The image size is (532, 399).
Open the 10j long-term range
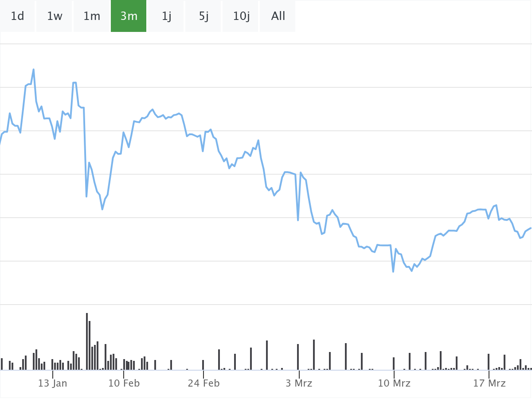tap(241, 16)
